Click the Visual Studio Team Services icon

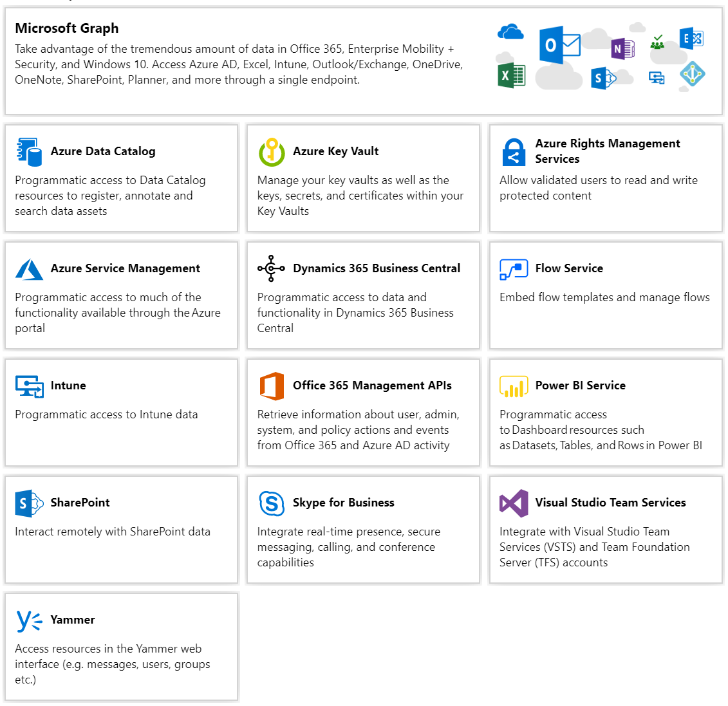[514, 503]
